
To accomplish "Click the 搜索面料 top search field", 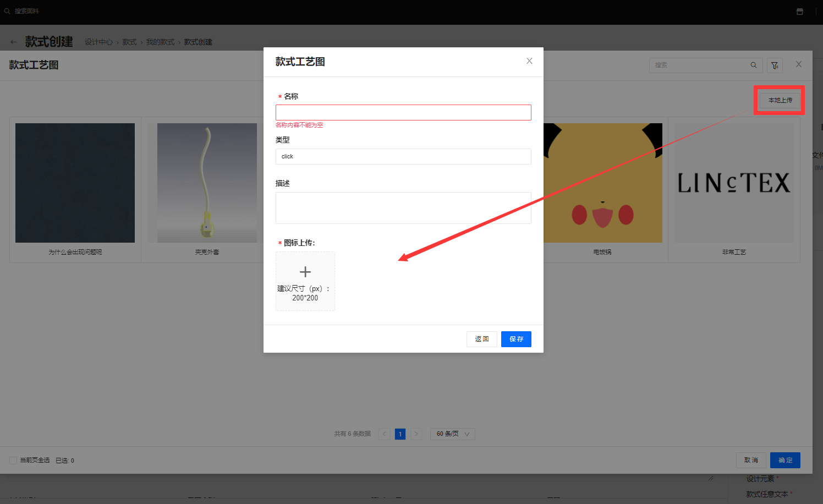I will click(x=26, y=11).
